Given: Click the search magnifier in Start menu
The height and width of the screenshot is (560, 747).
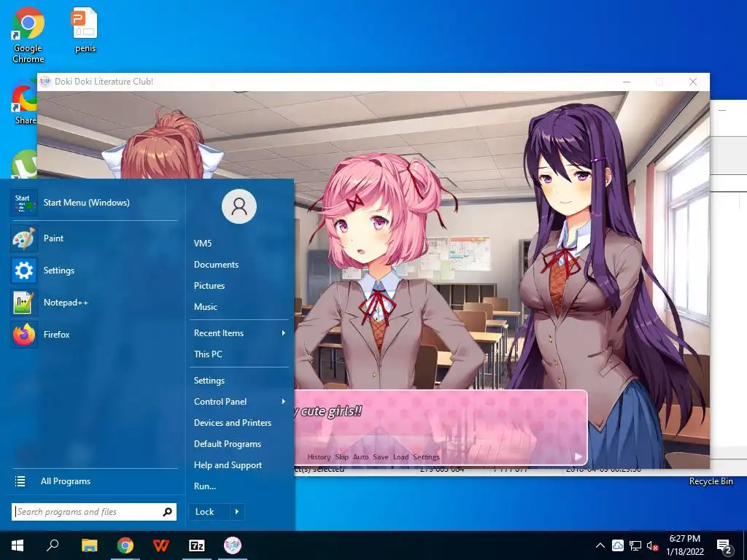Looking at the screenshot, I should pos(167,512).
